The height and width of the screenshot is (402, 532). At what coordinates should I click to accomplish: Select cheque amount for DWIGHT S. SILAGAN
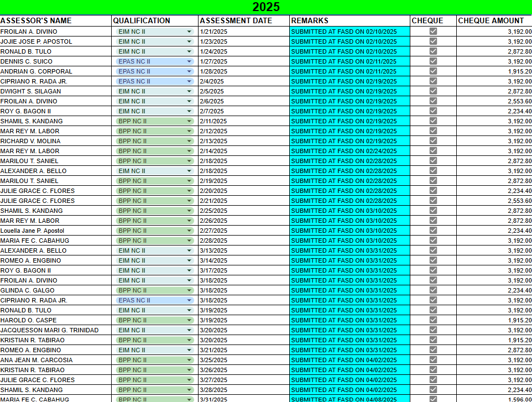(x=494, y=91)
